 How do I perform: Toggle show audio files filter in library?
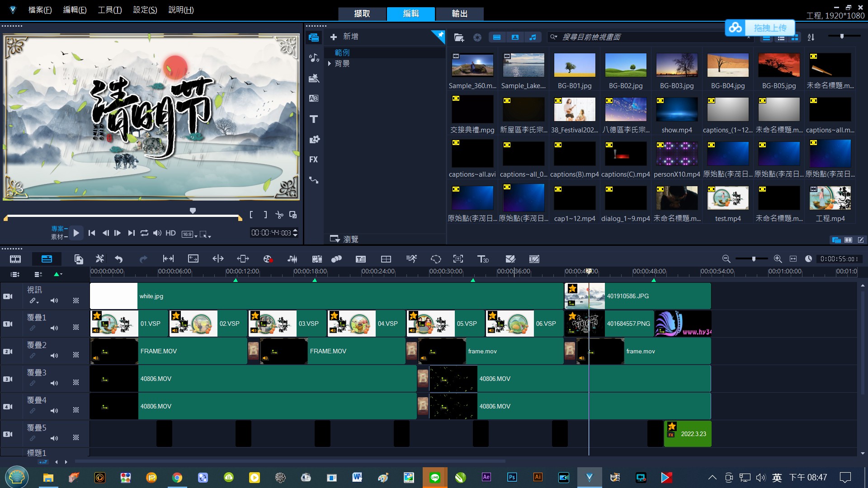[533, 38]
